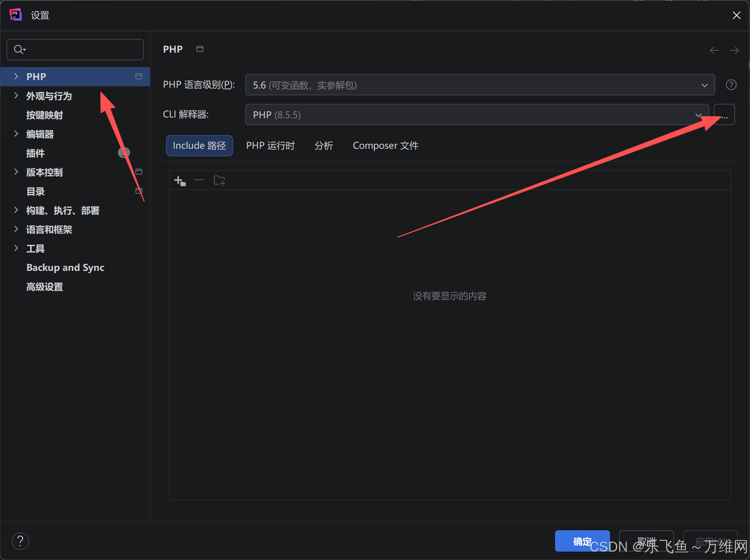Expand the 编辑器 settings section
The image size is (750, 560).
(16, 134)
